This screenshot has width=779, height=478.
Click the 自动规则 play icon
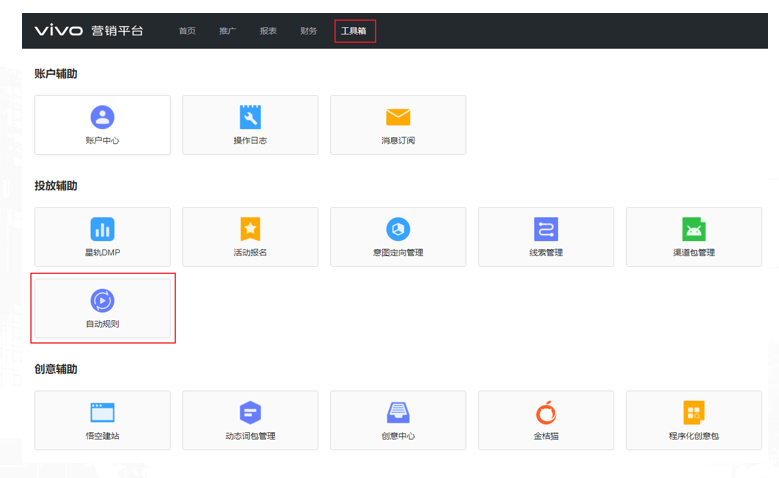click(102, 300)
